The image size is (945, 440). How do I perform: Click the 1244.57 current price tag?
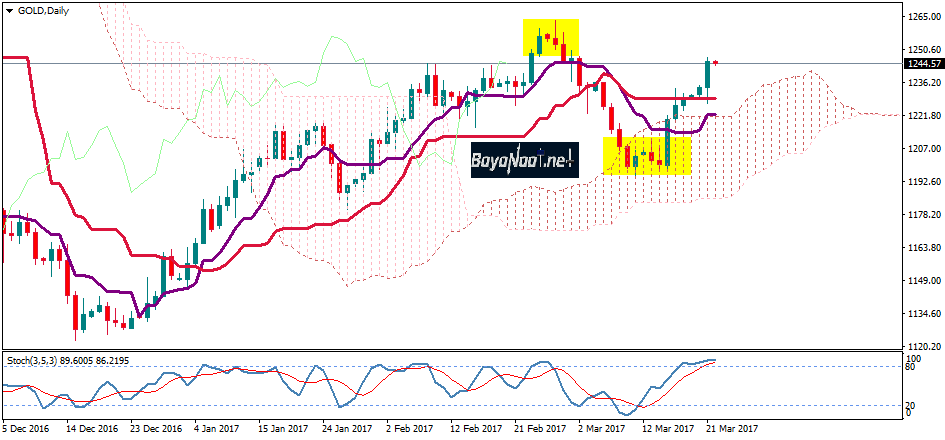coord(923,63)
